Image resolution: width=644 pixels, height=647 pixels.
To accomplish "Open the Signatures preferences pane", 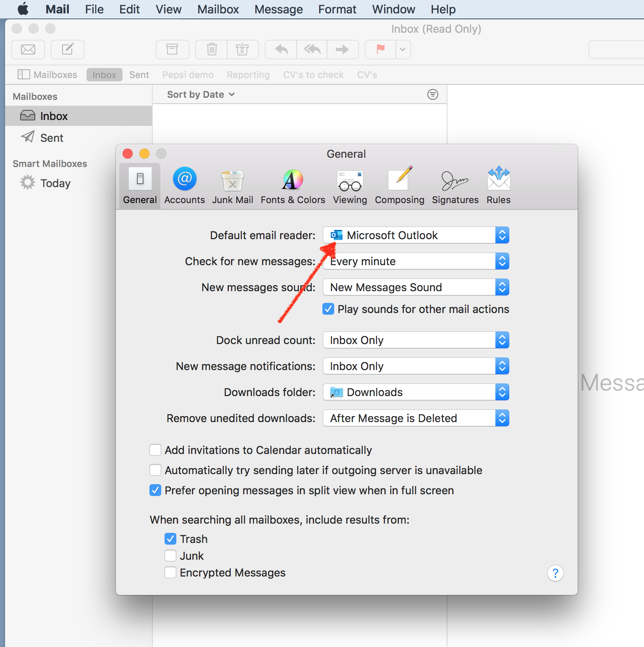I will coord(456,185).
